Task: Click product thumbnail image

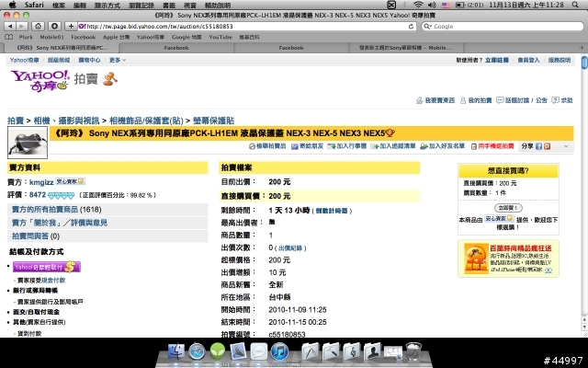Action: coord(28,143)
